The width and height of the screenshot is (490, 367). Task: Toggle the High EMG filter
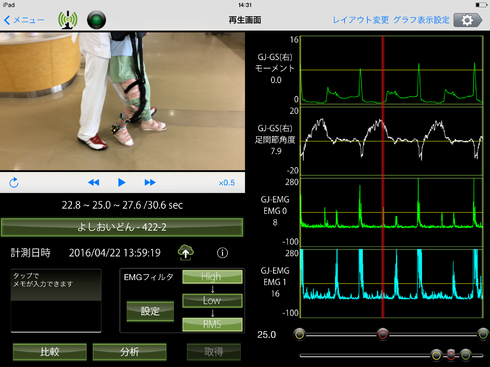point(212,277)
